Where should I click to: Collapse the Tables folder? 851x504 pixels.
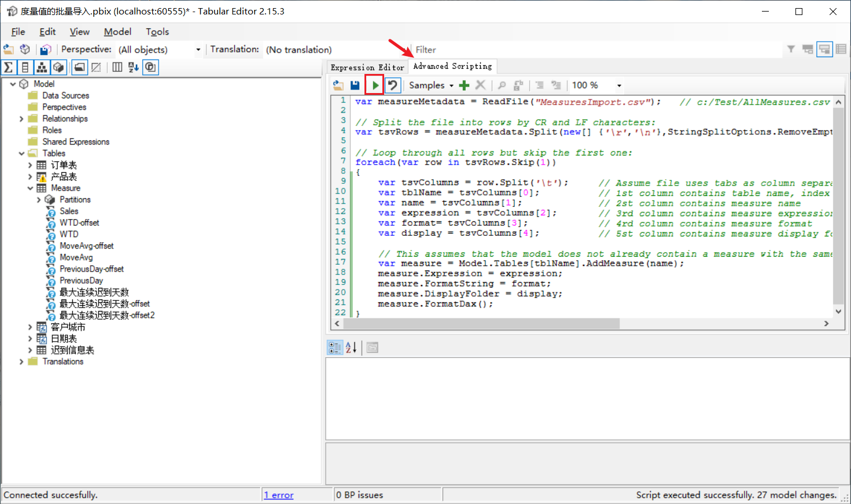coord(21,154)
